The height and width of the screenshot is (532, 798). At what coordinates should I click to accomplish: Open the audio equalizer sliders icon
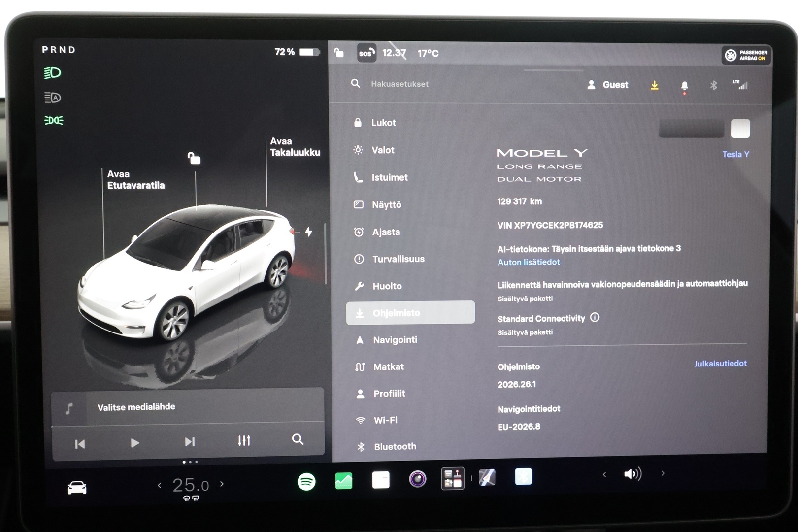click(244, 440)
